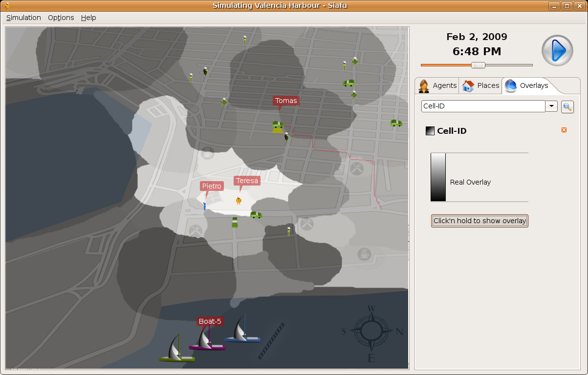The width and height of the screenshot is (588, 375).
Task: Click the Overlays tab globe icon
Action: click(511, 86)
